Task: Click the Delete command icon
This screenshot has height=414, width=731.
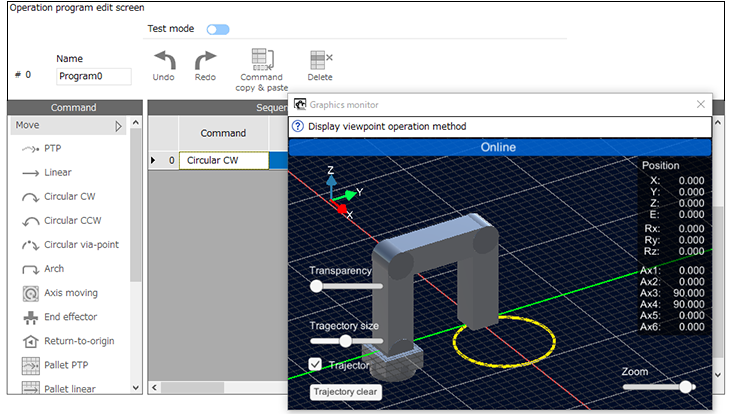Action: pyautogui.click(x=321, y=60)
